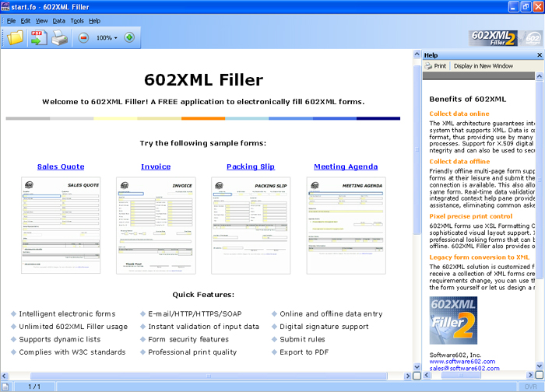Click the 602XML Filler 2 logo in toolbar
Viewport: 545px width, 392px height.
point(493,38)
